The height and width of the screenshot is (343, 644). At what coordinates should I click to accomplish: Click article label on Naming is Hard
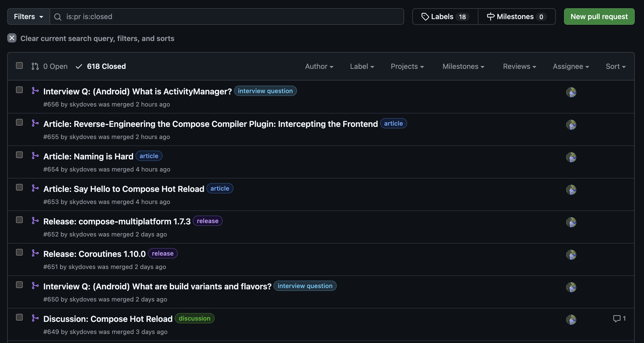149,156
